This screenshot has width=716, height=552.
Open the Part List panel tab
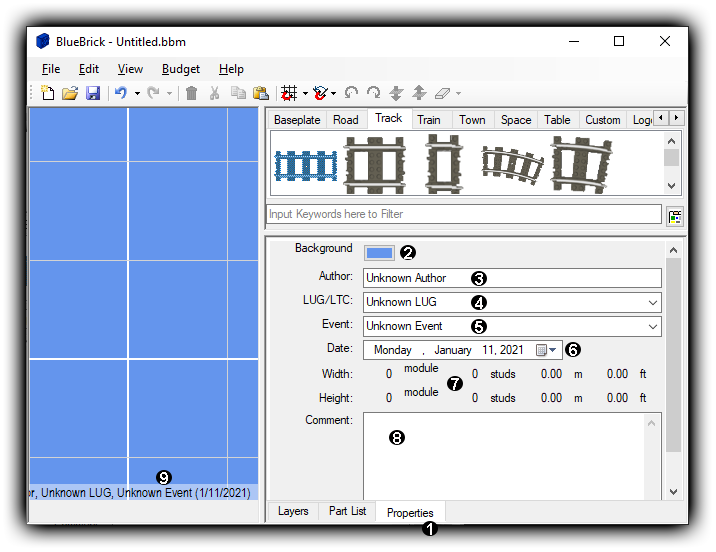pos(347,511)
